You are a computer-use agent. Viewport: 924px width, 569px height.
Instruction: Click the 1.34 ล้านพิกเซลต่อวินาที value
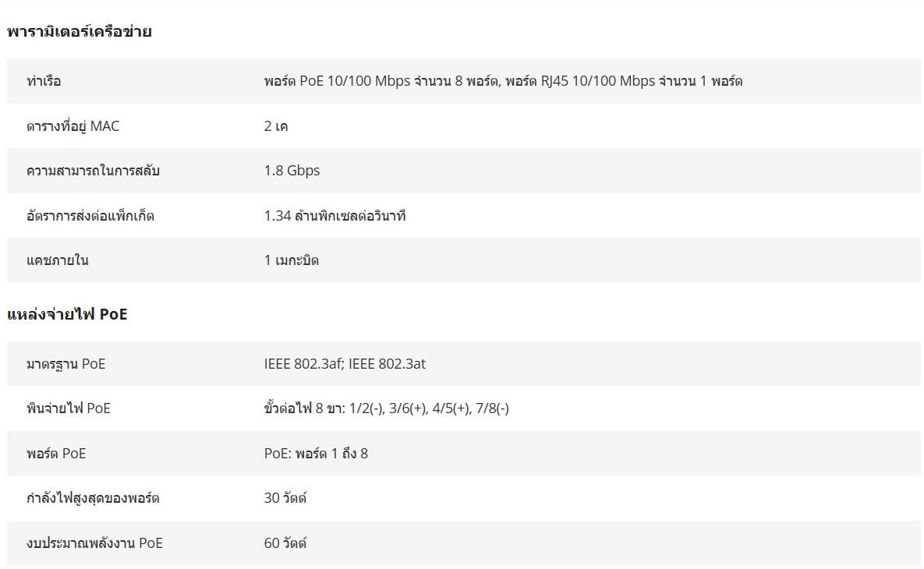point(335,216)
